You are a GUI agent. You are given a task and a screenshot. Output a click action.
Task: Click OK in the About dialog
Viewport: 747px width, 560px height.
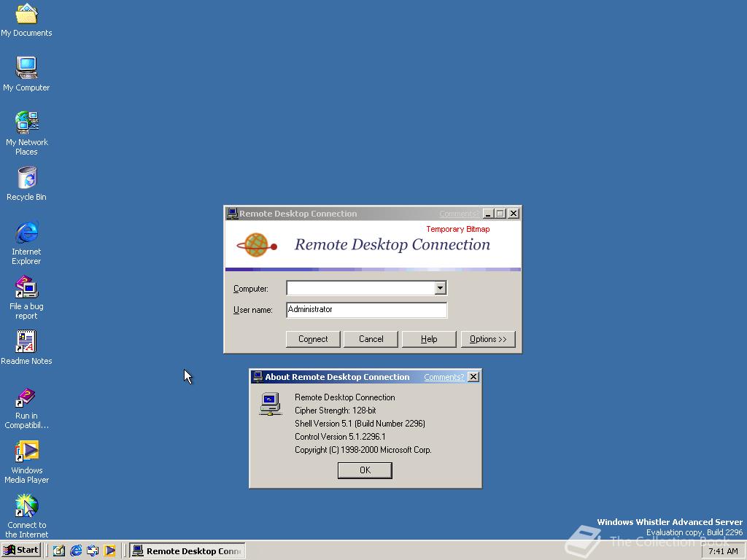365,470
